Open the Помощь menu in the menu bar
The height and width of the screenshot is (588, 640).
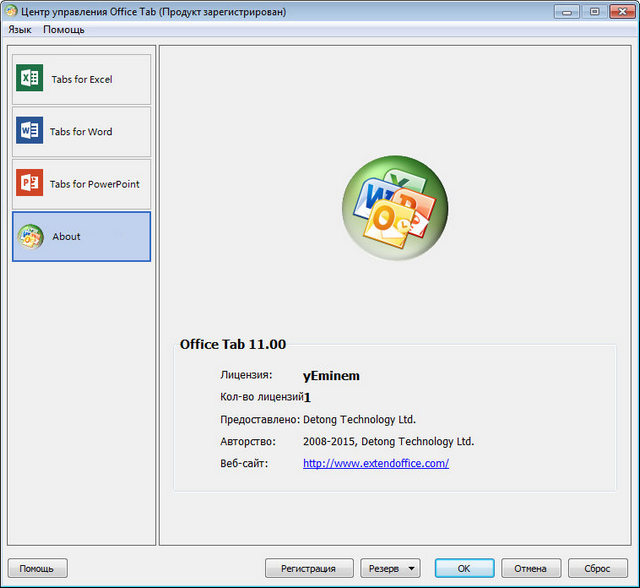64,30
